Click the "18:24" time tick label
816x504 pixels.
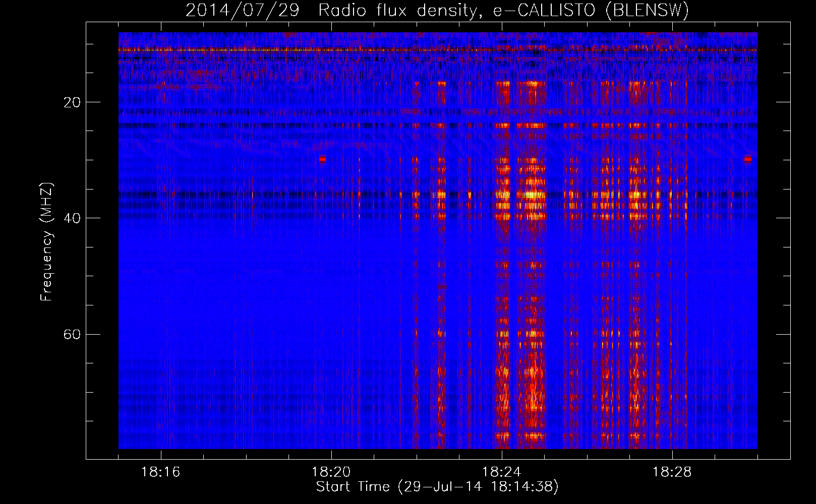coord(502,472)
